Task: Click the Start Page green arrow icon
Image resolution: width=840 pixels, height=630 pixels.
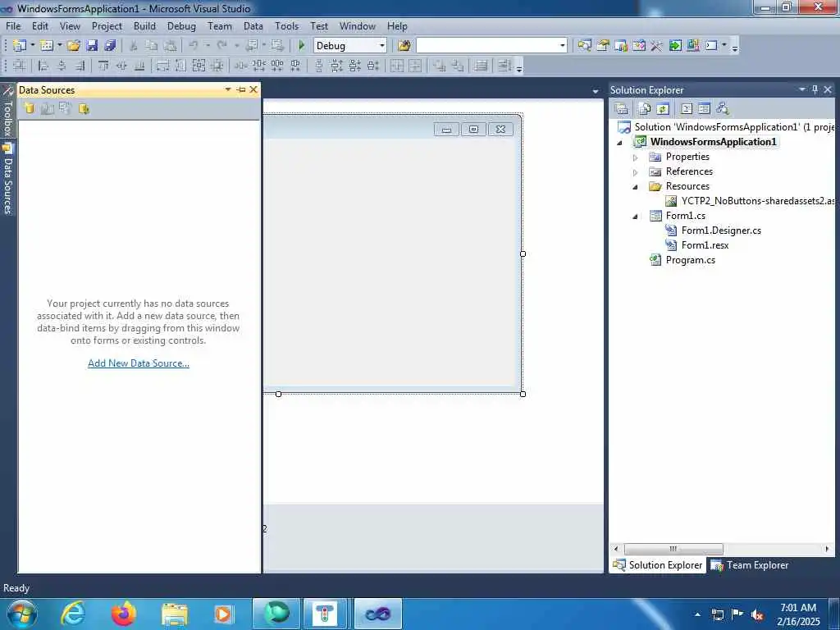Action: pos(675,46)
